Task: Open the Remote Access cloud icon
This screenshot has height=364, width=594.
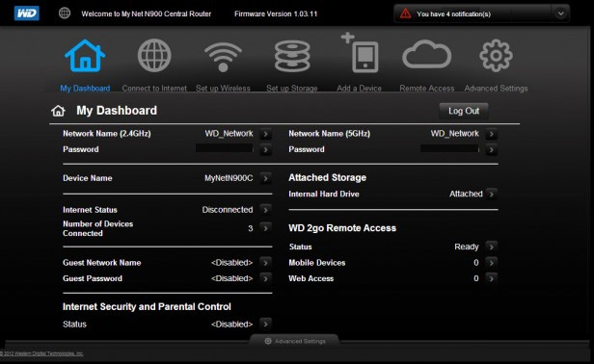Action: [x=427, y=54]
